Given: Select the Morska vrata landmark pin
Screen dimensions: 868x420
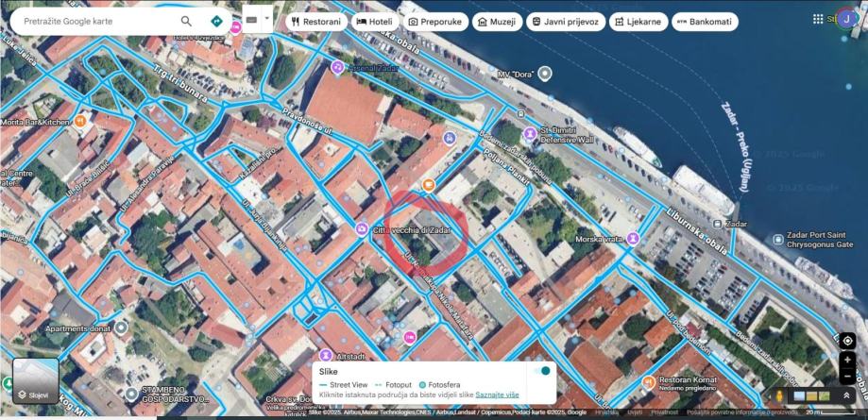Looking at the screenshot, I should click(633, 239).
